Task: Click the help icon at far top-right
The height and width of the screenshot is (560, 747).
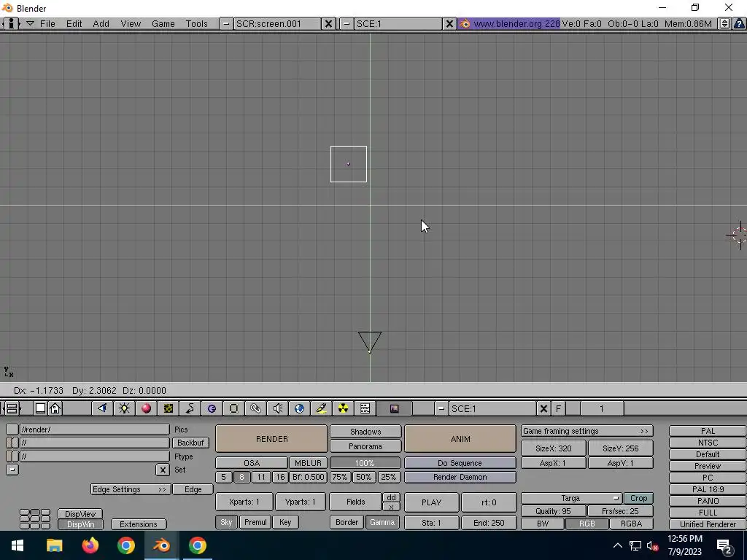Action: point(739,23)
